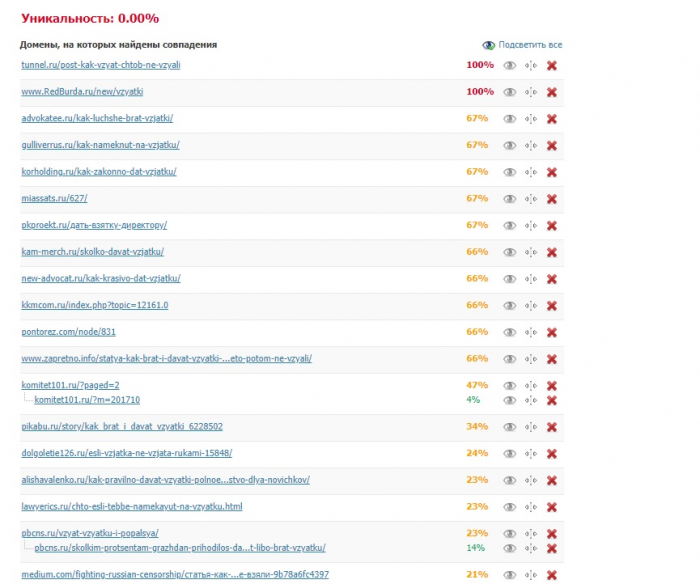The image size is (700, 584).
Task: Open the pontorez.com/node/831 link
Action: coord(68,332)
